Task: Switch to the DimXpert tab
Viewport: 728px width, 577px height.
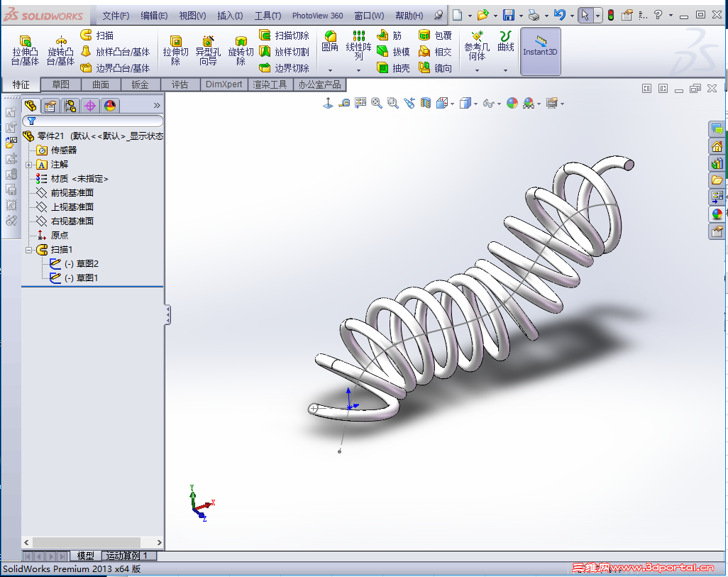Action: [x=224, y=84]
